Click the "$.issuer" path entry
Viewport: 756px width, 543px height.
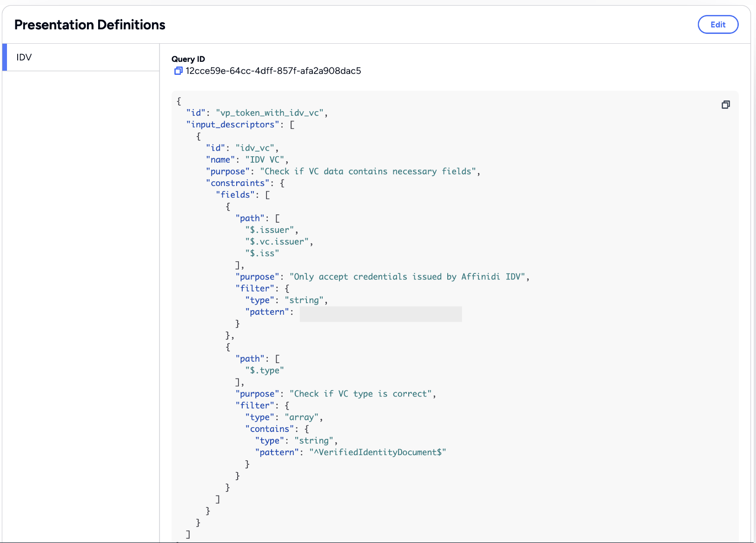click(270, 230)
